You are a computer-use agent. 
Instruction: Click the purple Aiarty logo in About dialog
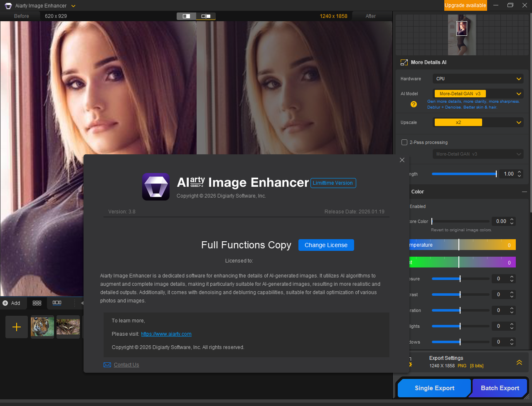tap(156, 187)
